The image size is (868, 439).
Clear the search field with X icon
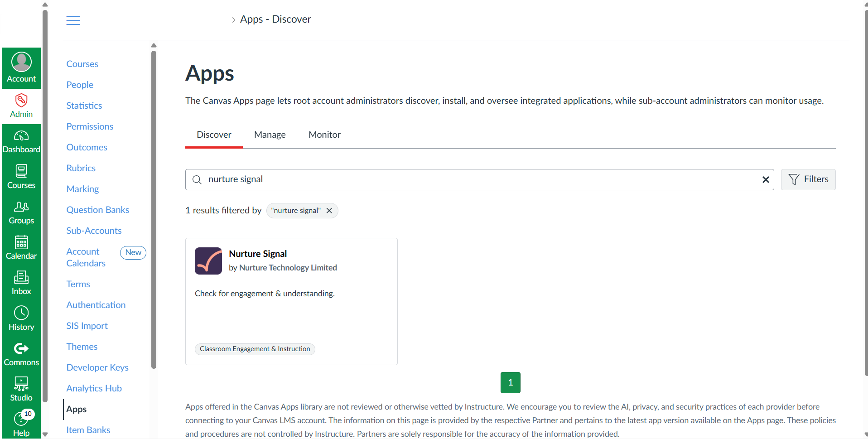(766, 179)
